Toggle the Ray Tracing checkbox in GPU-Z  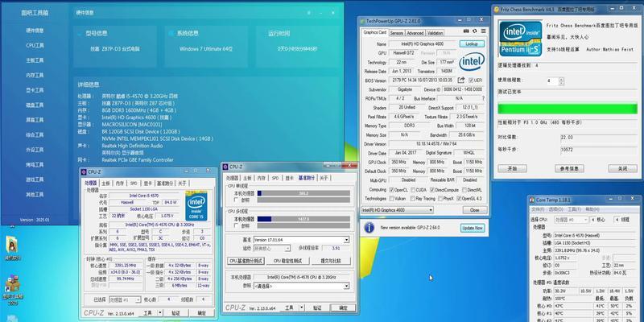[412, 199]
